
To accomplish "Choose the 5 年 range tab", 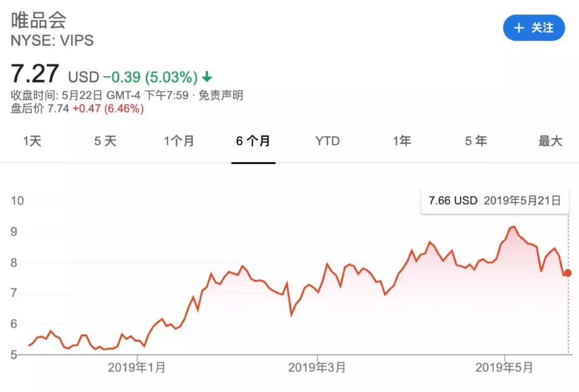I will coord(476,141).
